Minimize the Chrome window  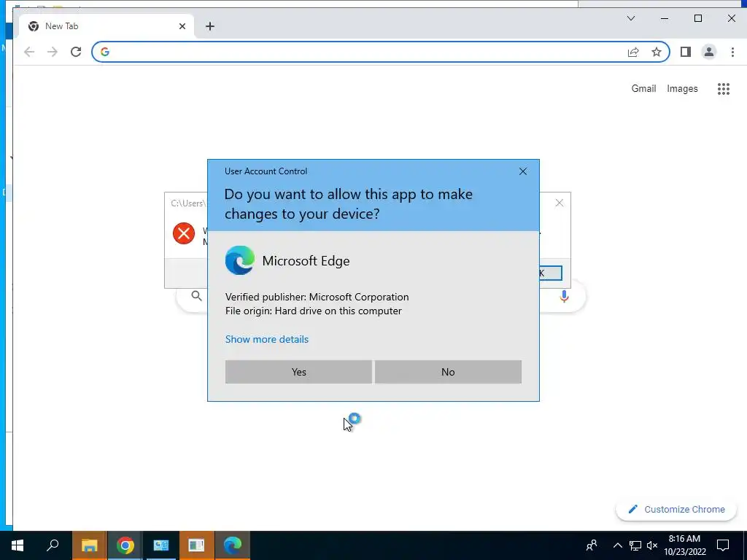click(665, 18)
